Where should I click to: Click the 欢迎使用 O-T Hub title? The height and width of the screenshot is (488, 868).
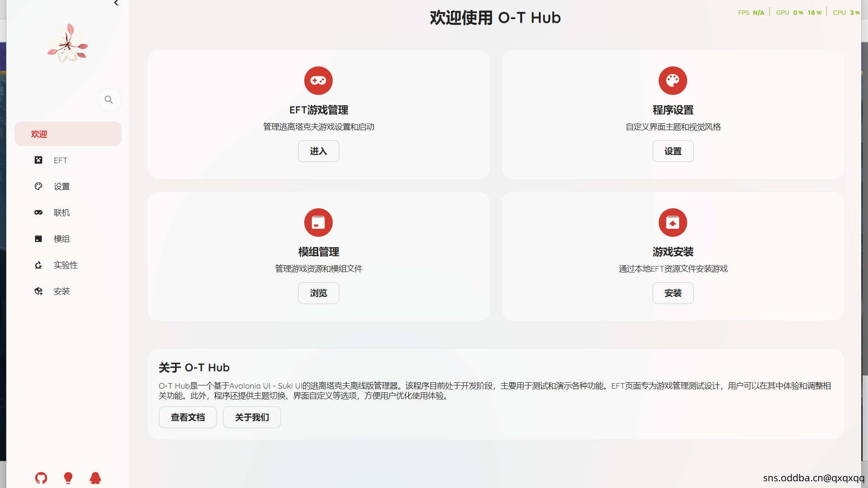click(x=495, y=18)
